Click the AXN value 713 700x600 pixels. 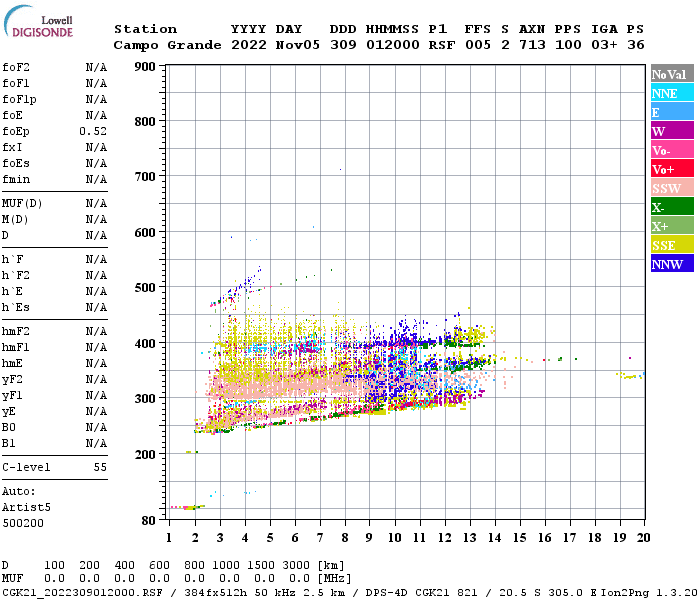coord(532,46)
